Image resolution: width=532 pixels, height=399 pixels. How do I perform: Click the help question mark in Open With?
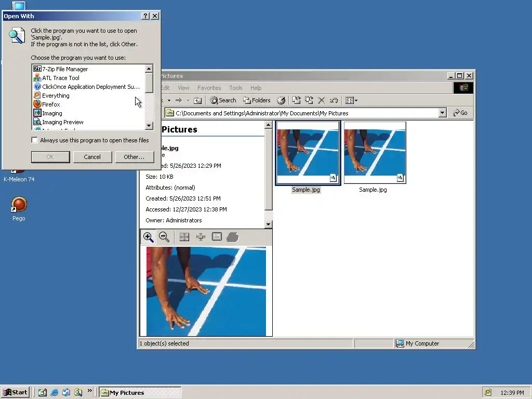coord(145,16)
